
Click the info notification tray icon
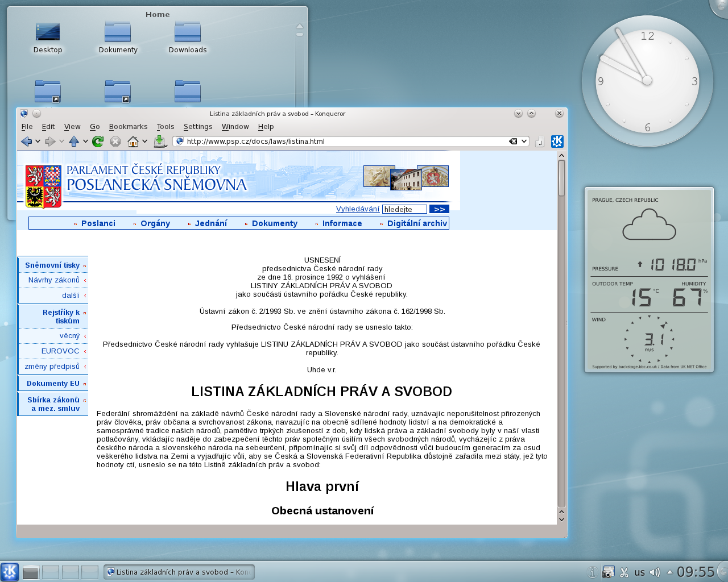(x=592, y=572)
